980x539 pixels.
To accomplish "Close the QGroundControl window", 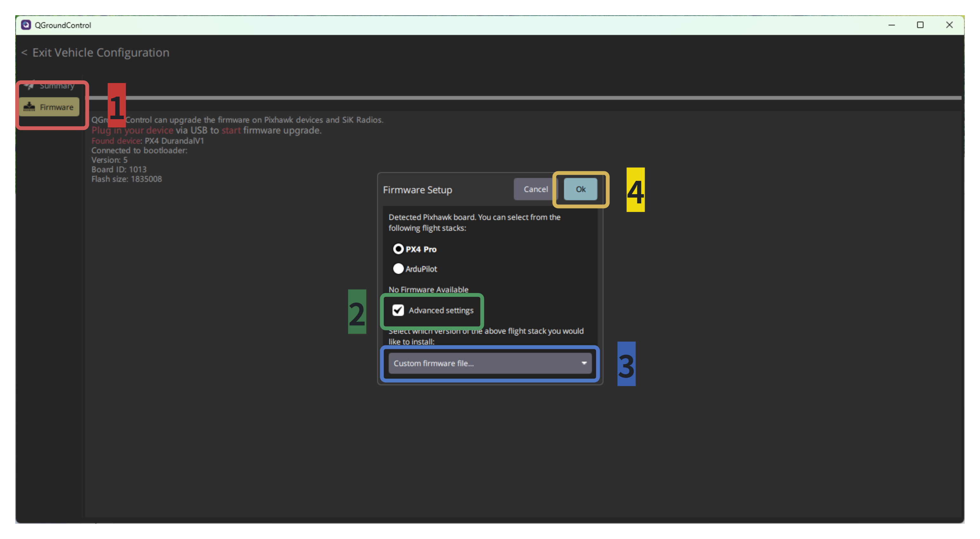I will (x=950, y=25).
